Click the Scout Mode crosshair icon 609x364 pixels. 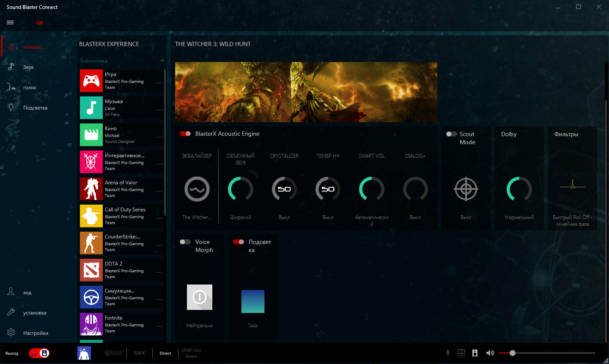[x=466, y=189]
